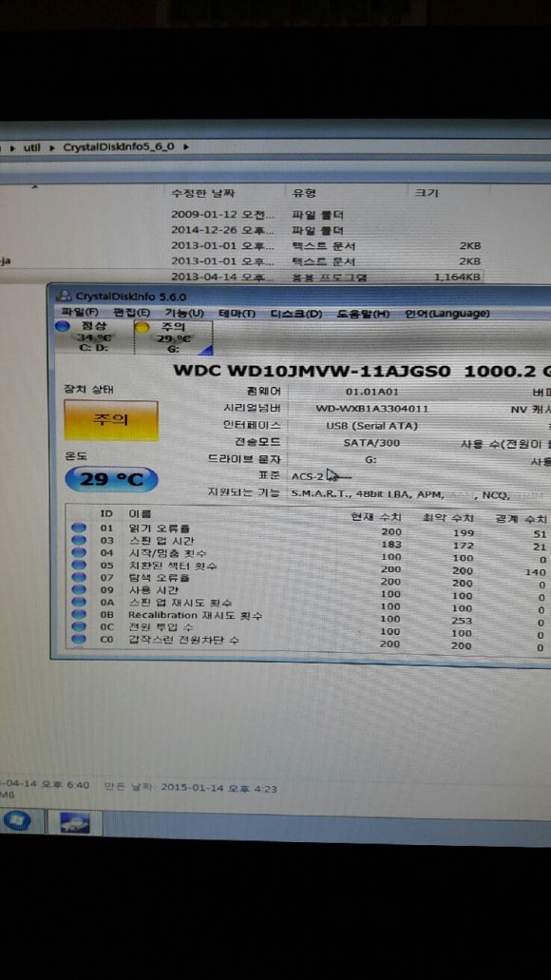551x980 pixels.
Task: Click the serial number WD-WXB1A3304011 field
Action: pos(372,409)
